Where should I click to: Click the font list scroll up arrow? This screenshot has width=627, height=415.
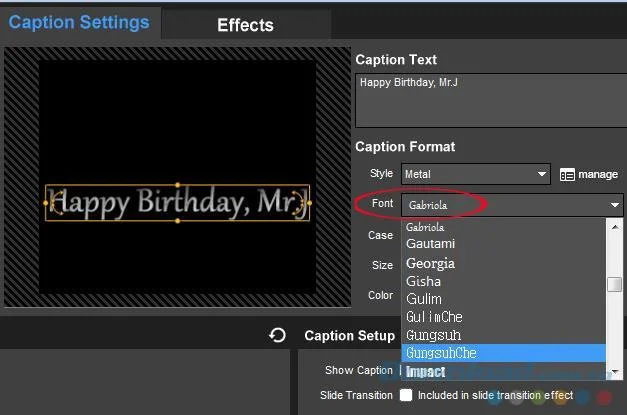[615, 227]
